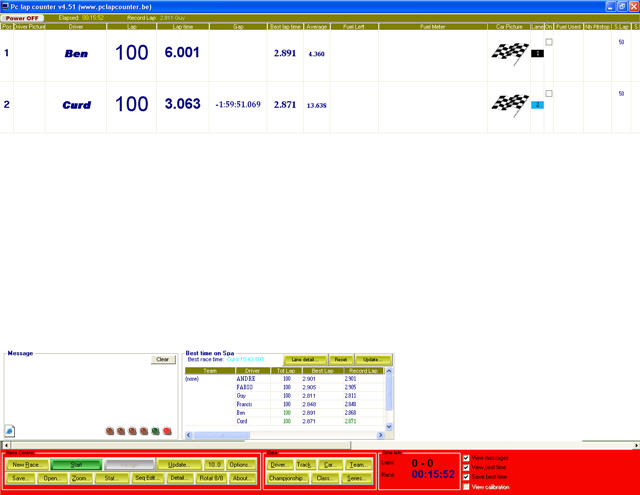
Task: Click the Rotat 0/0 button
Action: click(x=211, y=478)
